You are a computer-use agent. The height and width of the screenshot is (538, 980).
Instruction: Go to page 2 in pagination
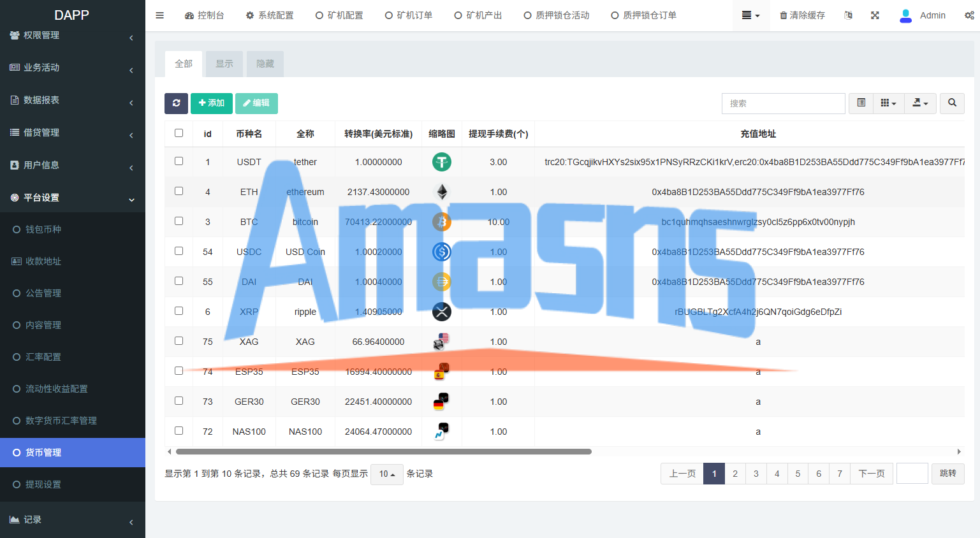click(735, 474)
